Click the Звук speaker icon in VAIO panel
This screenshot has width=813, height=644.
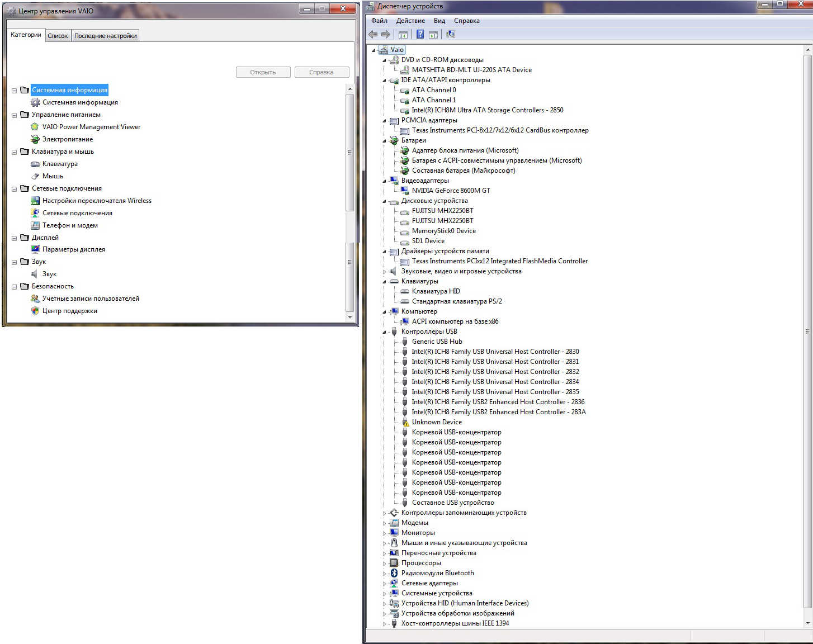tap(35, 274)
